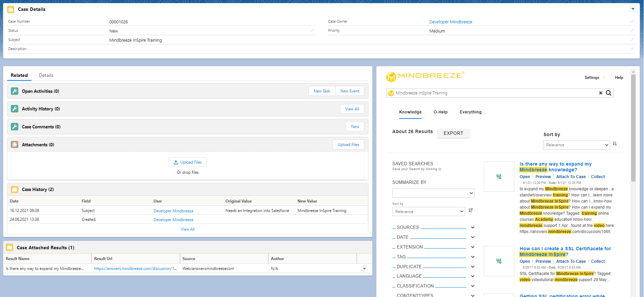Preview the expand Mindbreeze knowledge result
This screenshot has width=644, height=297.
[543, 177]
